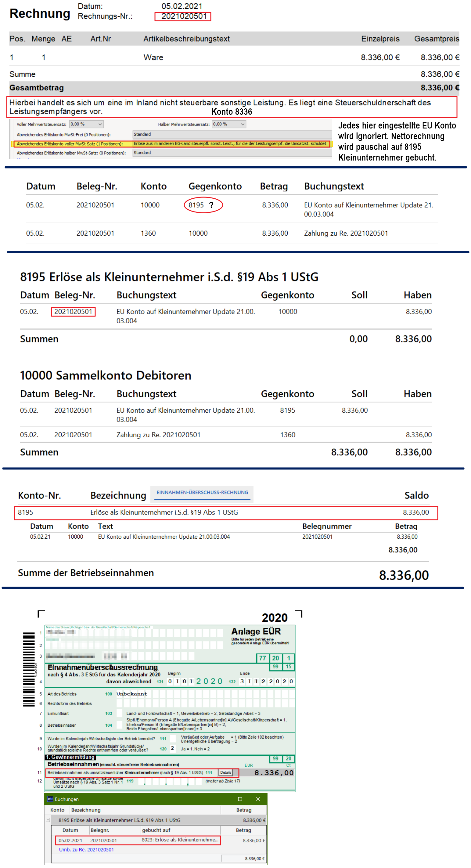Maximize the Buchungen window
The image size is (471, 868).
tap(240, 799)
